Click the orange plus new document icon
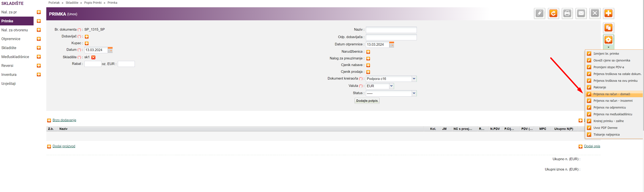The width and height of the screenshot is (644, 192). pos(608,14)
